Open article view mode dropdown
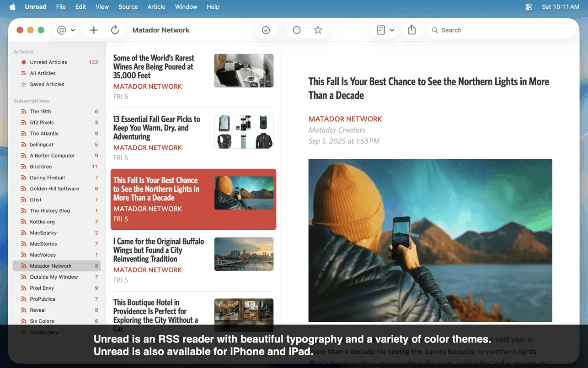The height and width of the screenshot is (368, 588). point(385,30)
